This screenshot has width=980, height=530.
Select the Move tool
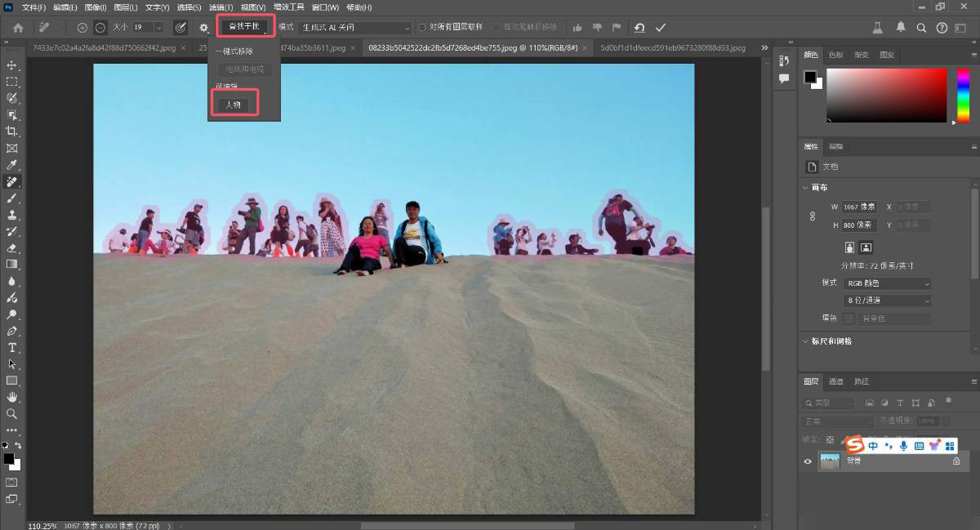pyautogui.click(x=11, y=65)
